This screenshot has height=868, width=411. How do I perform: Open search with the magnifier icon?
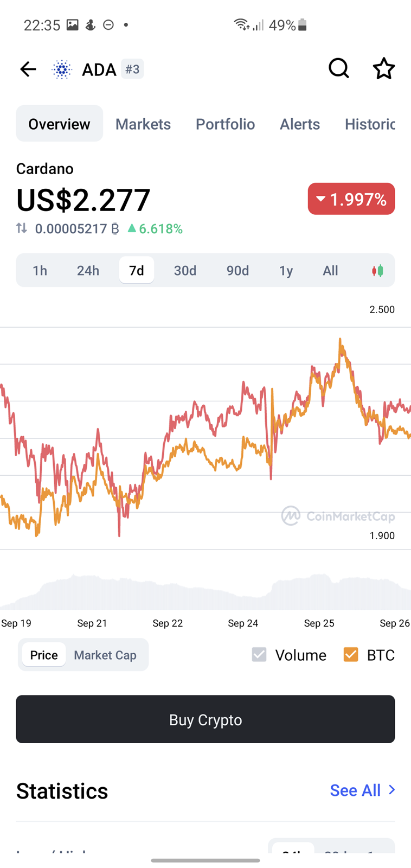(339, 68)
